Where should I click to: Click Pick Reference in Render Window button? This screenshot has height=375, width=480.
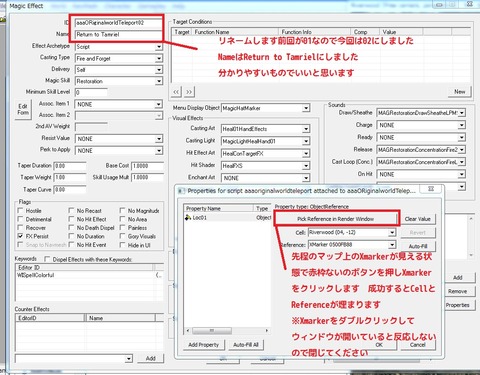pyautogui.click(x=335, y=219)
